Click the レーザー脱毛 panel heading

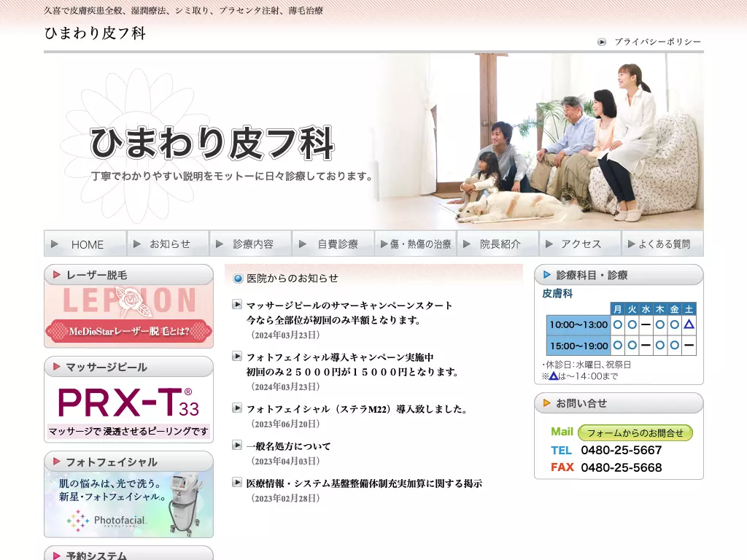point(128,275)
